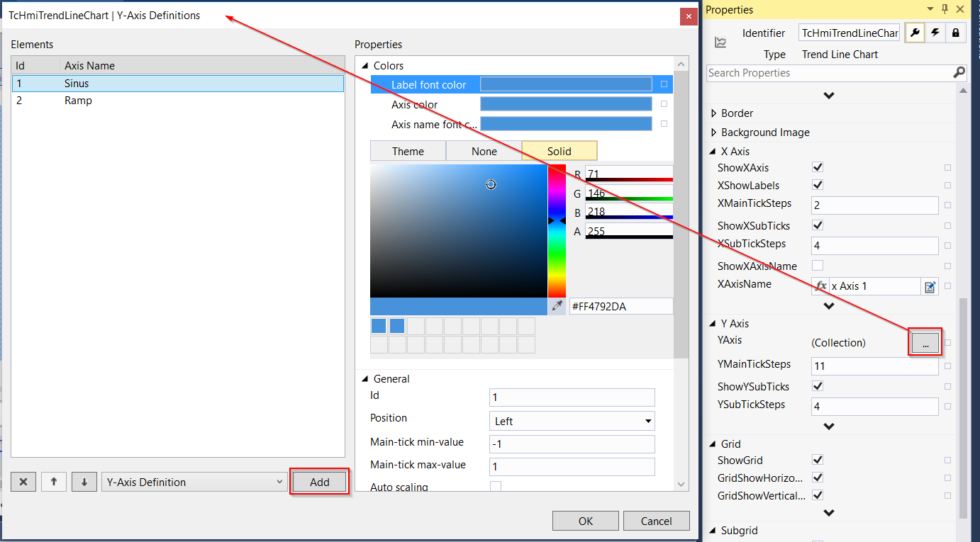Open the access rights lock view

(956, 33)
